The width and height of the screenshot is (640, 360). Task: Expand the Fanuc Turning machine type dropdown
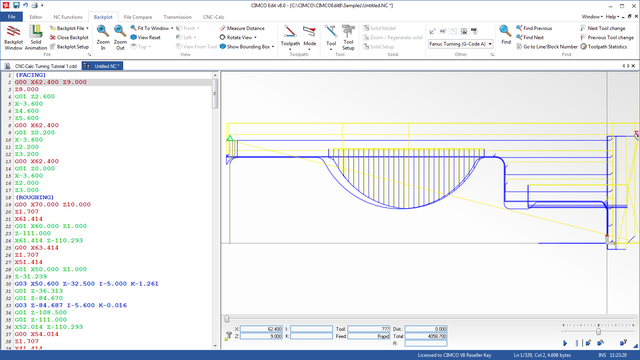pyautogui.click(x=490, y=44)
